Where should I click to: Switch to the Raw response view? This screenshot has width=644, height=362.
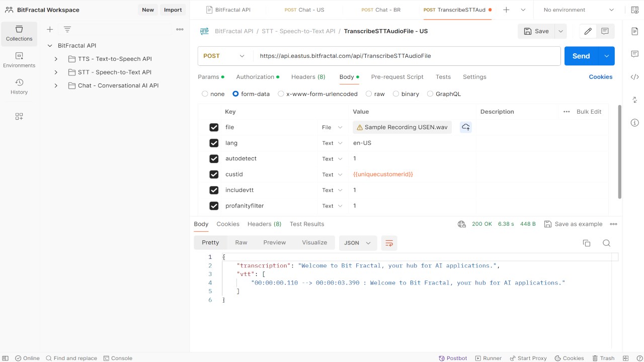[241, 242]
